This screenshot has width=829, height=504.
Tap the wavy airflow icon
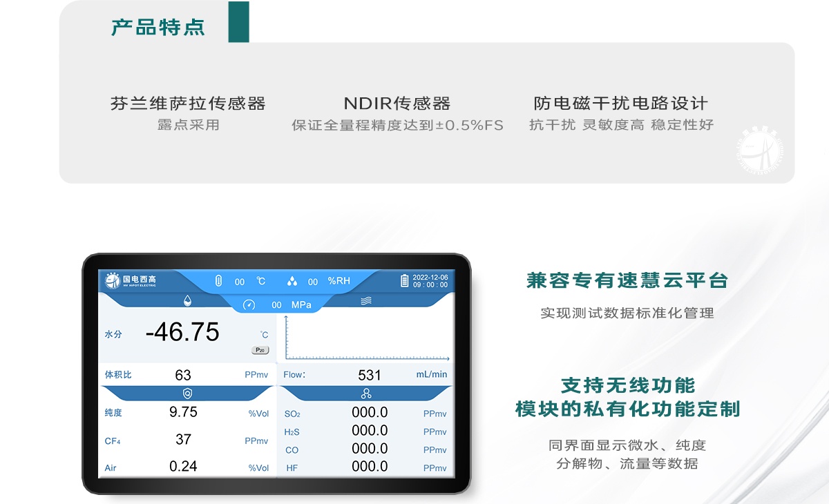tap(365, 300)
